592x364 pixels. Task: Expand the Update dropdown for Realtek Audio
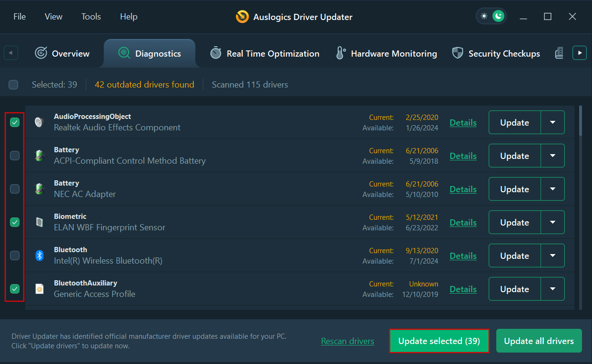[553, 122]
